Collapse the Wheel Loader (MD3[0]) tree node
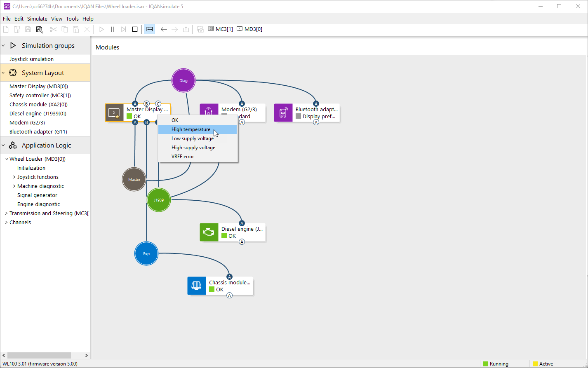 pyautogui.click(x=7, y=159)
